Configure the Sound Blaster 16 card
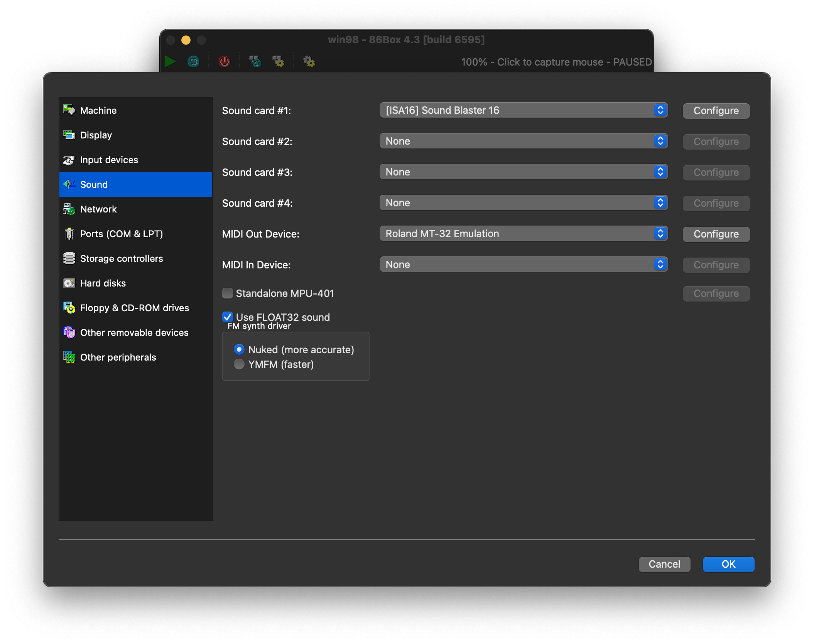Image resolution: width=814 pixels, height=644 pixels. click(x=716, y=111)
